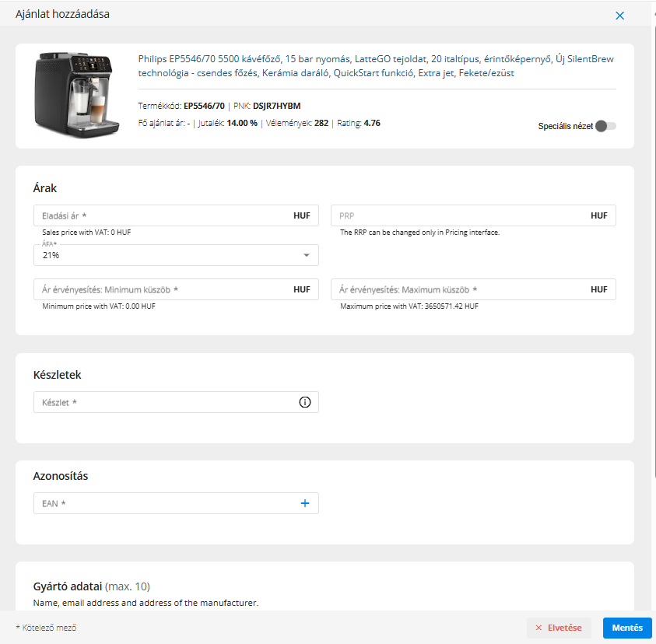Click the PRP price field
This screenshot has height=644, width=656.
pyautogui.click(x=473, y=215)
